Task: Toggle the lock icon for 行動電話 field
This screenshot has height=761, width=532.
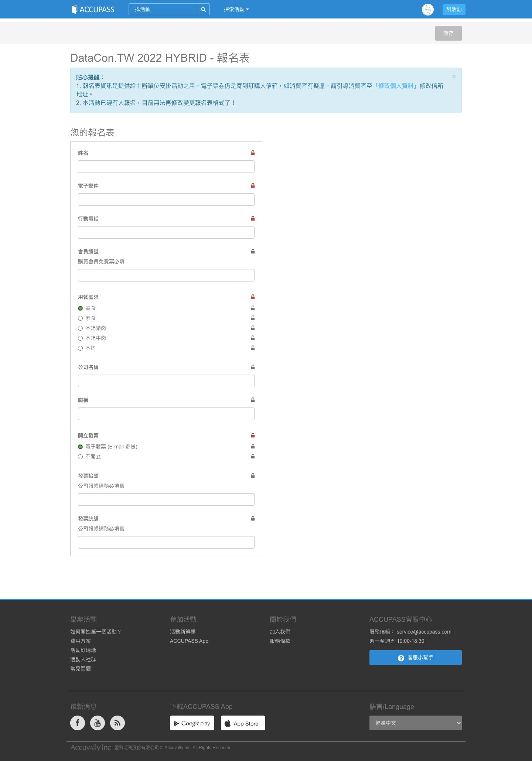Action: [x=253, y=218]
